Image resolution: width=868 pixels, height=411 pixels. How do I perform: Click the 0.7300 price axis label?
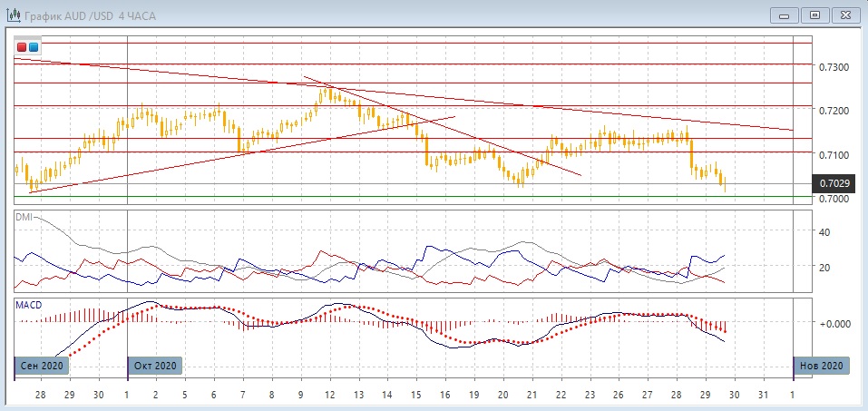(834, 68)
